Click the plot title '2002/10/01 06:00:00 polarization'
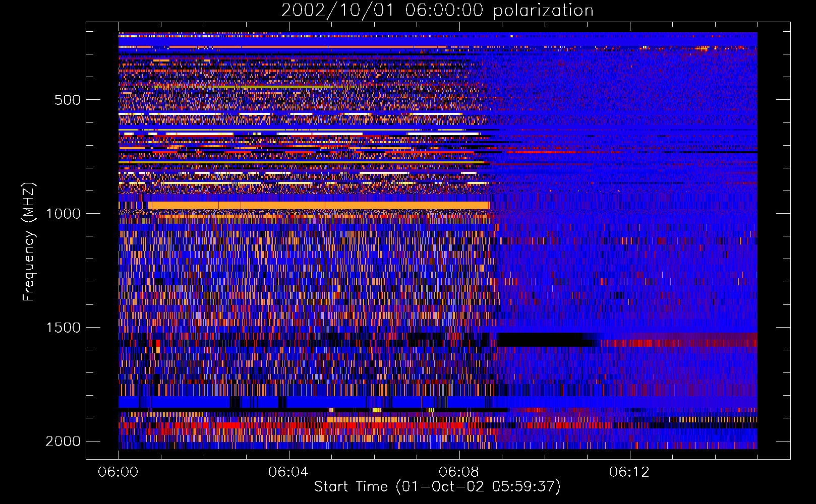Image resolution: width=816 pixels, height=504 pixels. [x=437, y=11]
